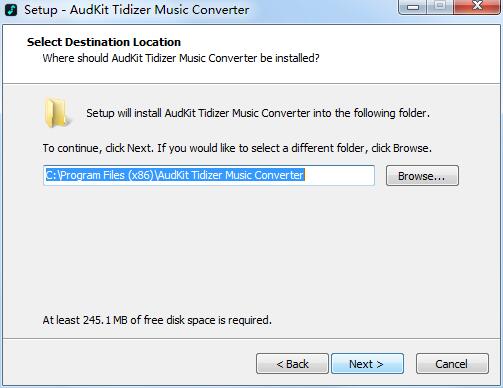The image size is (503, 388).
Task: Click empty space inside destination folder field
Action: tap(339, 175)
